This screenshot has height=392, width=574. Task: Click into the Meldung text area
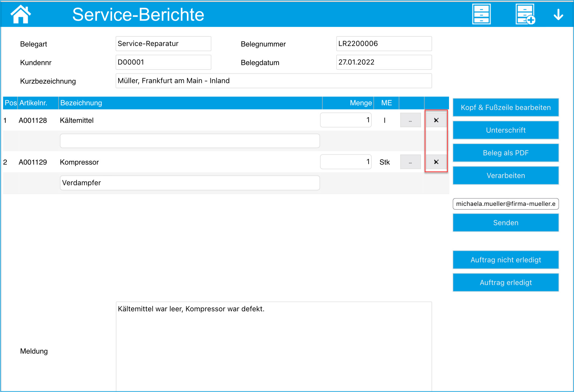(x=274, y=346)
